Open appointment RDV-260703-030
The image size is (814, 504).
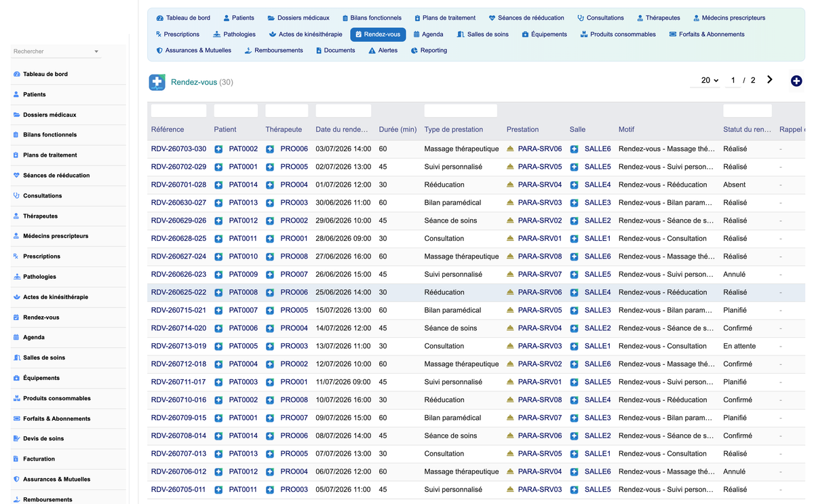[x=178, y=149]
